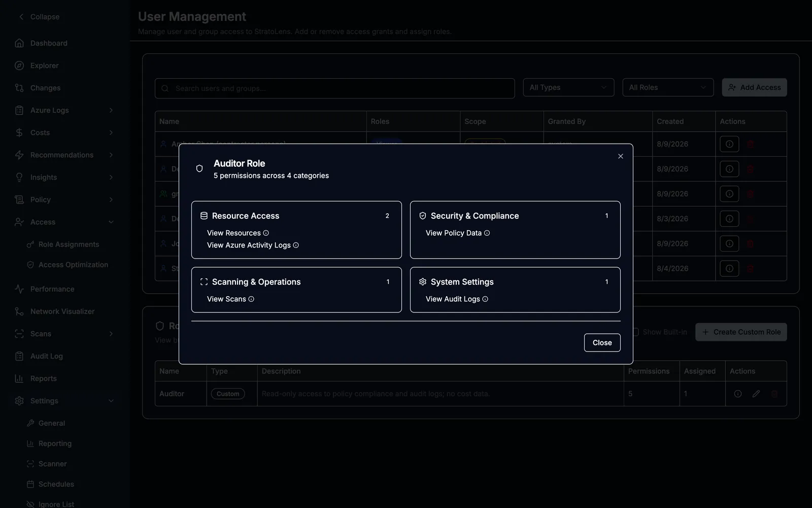Open info for the 8/3/2026 access row

tap(729, 219)
